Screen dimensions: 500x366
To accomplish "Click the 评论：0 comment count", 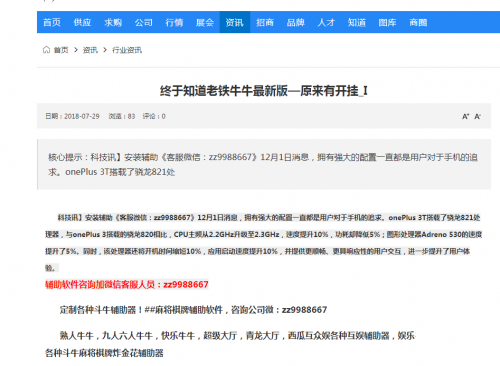I will coord(154,116).
